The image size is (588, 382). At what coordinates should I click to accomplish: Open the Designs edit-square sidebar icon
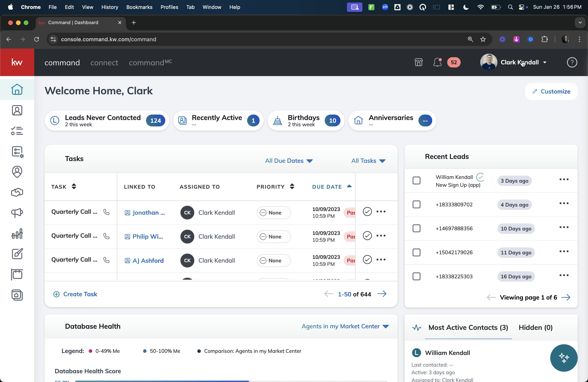(x=17, y=253)
